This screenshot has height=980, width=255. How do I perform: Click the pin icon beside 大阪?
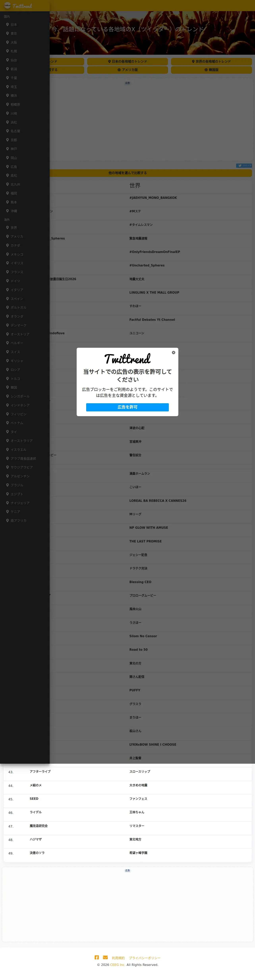(7, 42)
